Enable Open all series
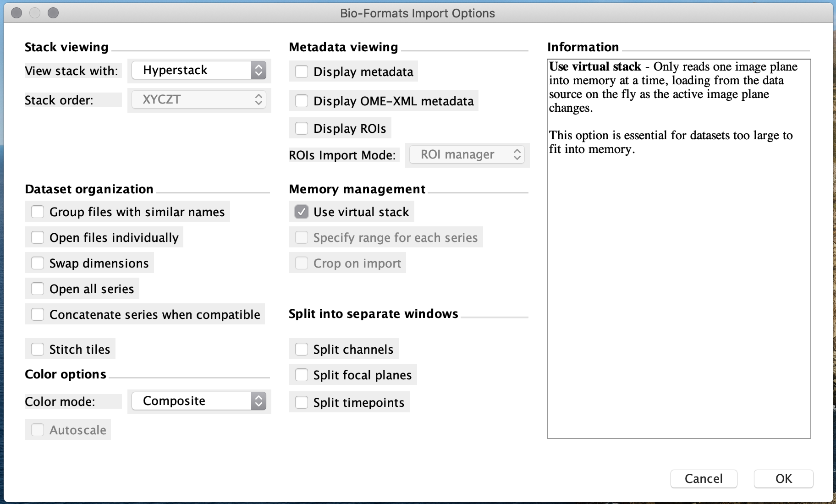Viewport: 836px width, 504px height. (38, 289)
